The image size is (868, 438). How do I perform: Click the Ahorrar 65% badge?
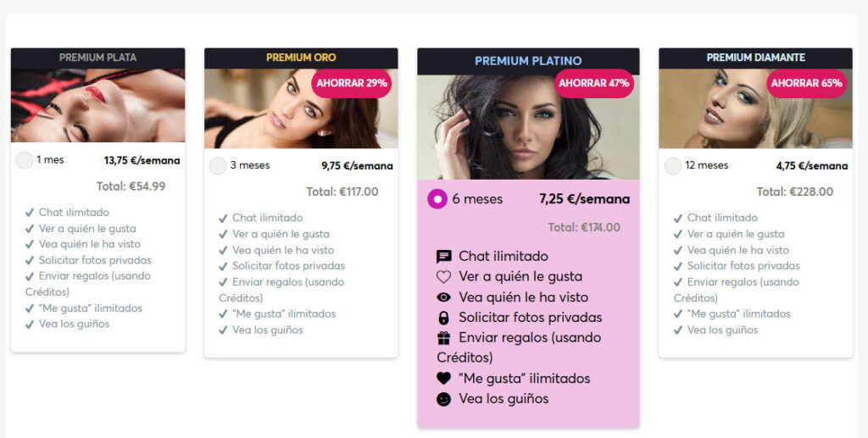click(x=807, y=84)
